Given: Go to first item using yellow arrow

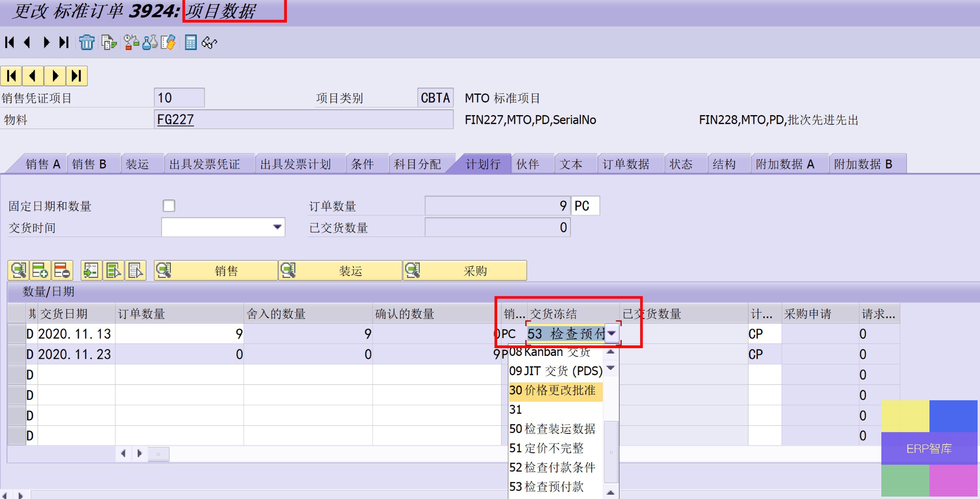Looking at the screenshot, I should pyautogui.click(x=12, y=76).
